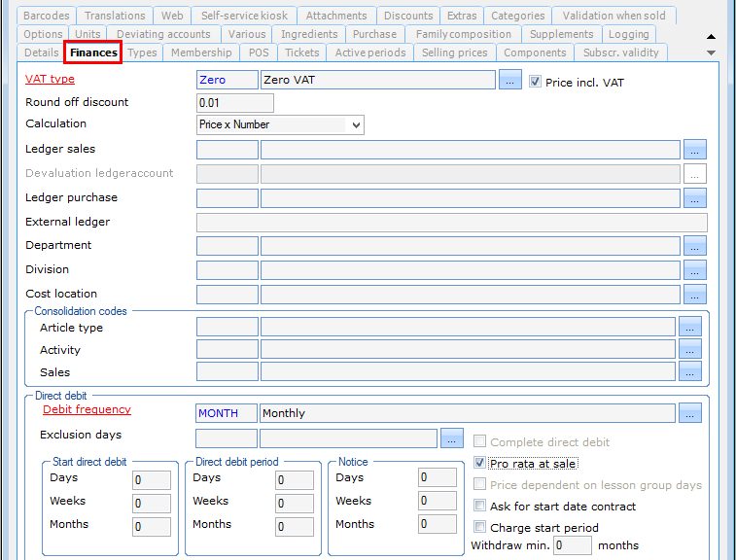Expand the Calculation dropdown
The height and width of the screenshot is (560, 736).
coord(356,124)
